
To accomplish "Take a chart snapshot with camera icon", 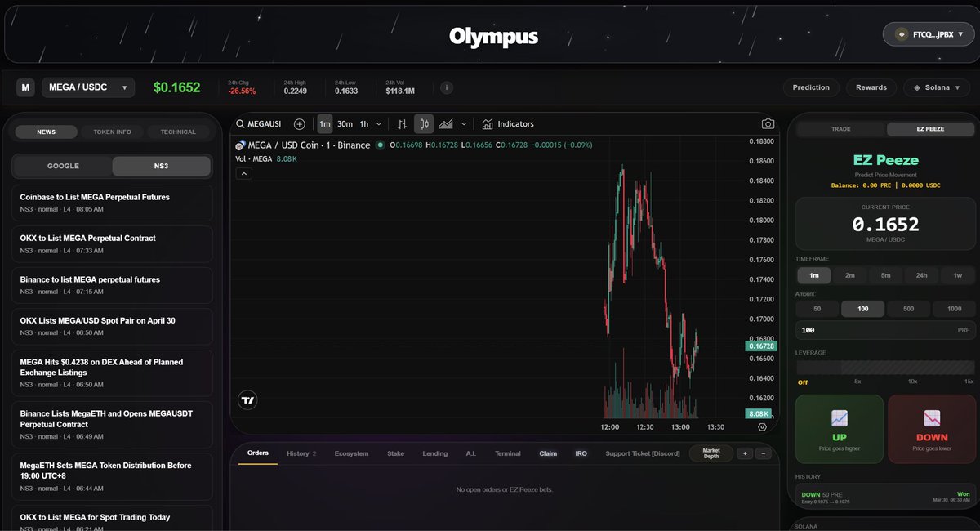I will [x=768, y=124].
